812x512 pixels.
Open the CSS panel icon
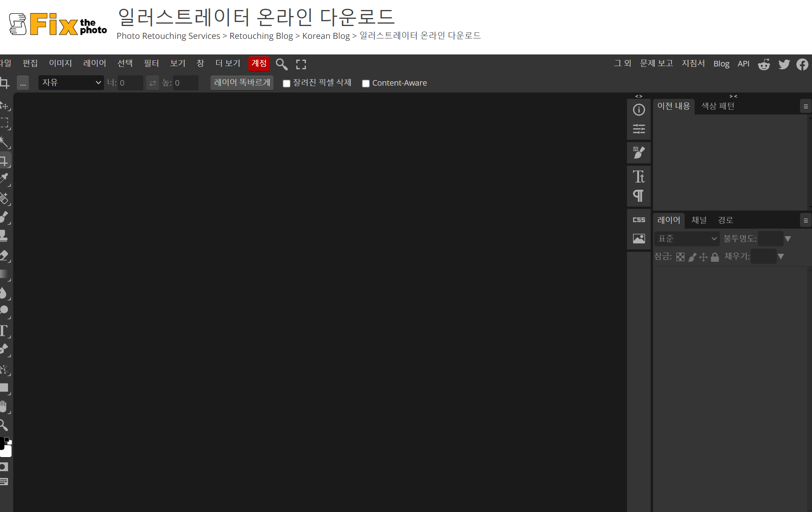tap(639, 220)
